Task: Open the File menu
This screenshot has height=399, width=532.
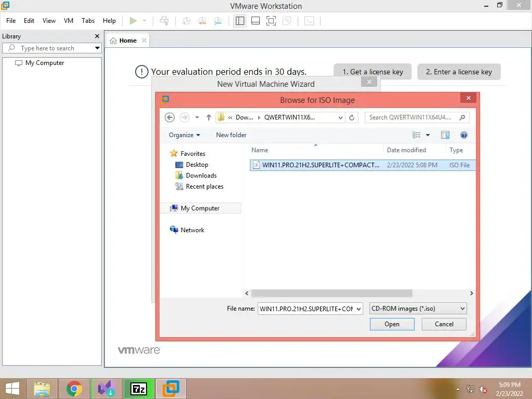Action: (x=11, y=21)
